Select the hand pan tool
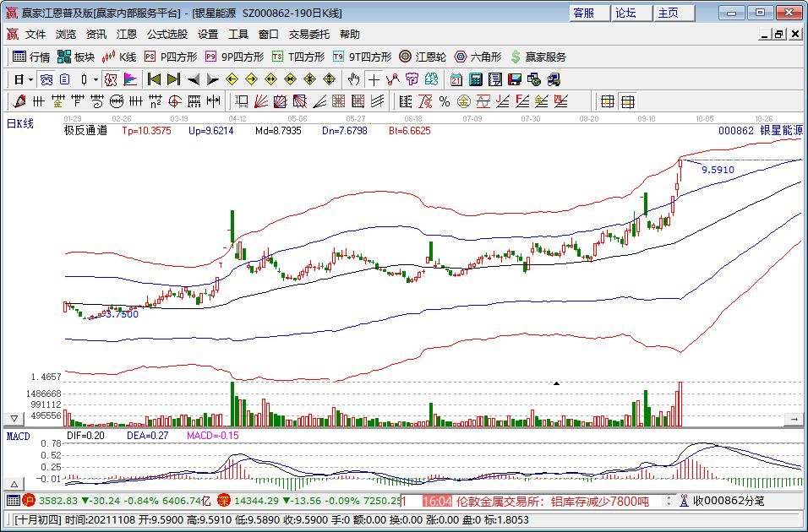 353,79
